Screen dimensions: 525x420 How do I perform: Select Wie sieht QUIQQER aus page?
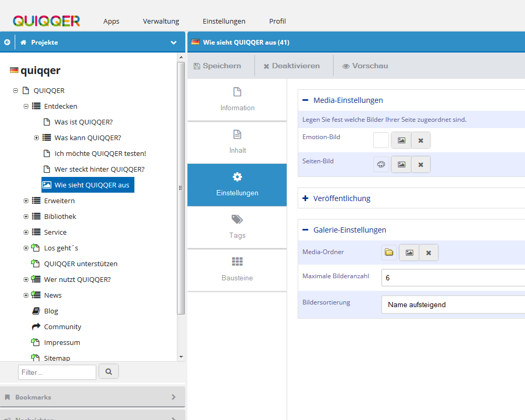point(88,185)
